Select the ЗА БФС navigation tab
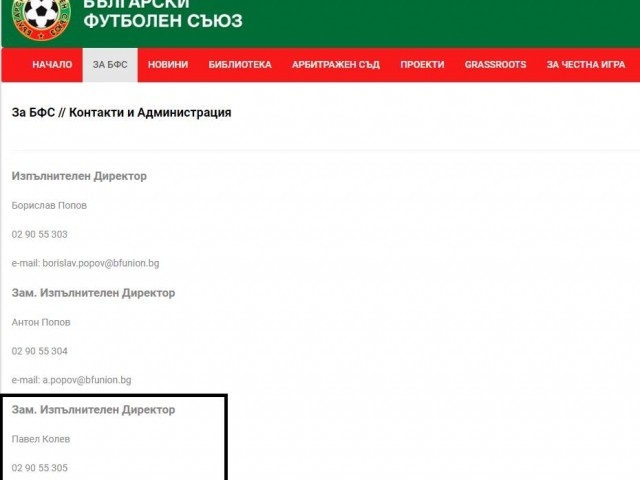The image size is (640, 480). (x=109, y=64)
